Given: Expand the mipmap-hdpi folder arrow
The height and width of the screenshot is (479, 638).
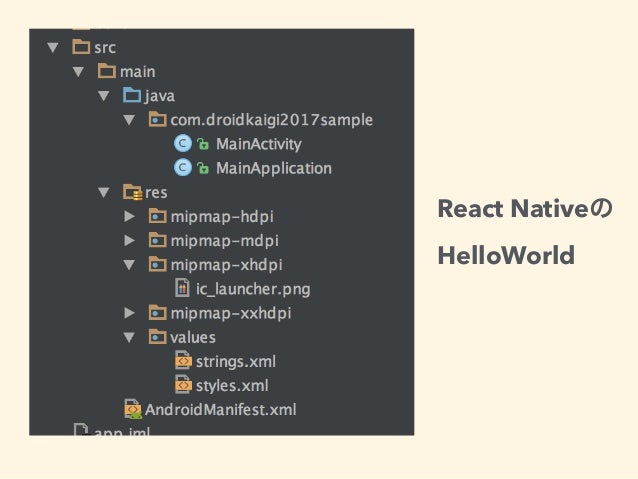Looking at the screenshot, I should point(129,217).
